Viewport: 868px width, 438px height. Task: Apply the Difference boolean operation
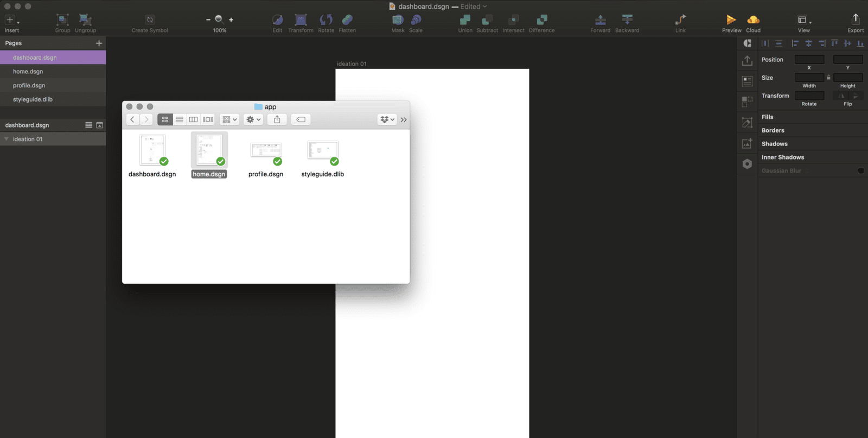click(x=541, y=20)
